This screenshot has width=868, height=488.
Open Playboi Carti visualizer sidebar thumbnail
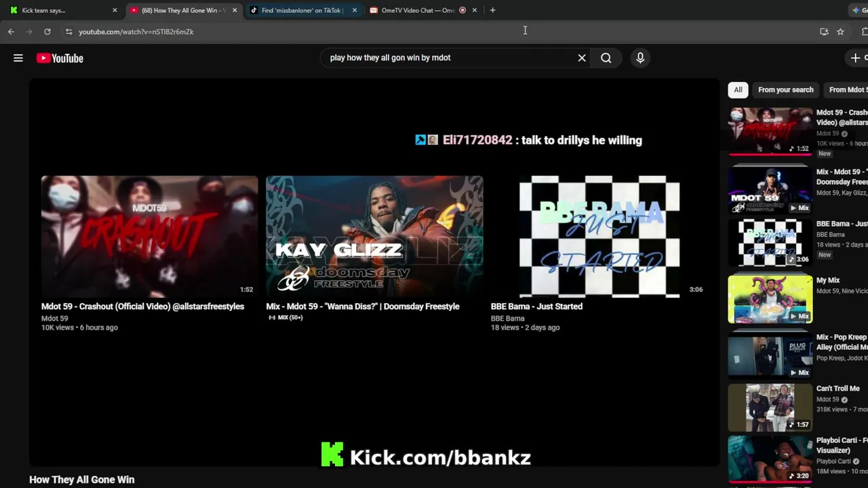pyautogui.click(x=770, y=459)
